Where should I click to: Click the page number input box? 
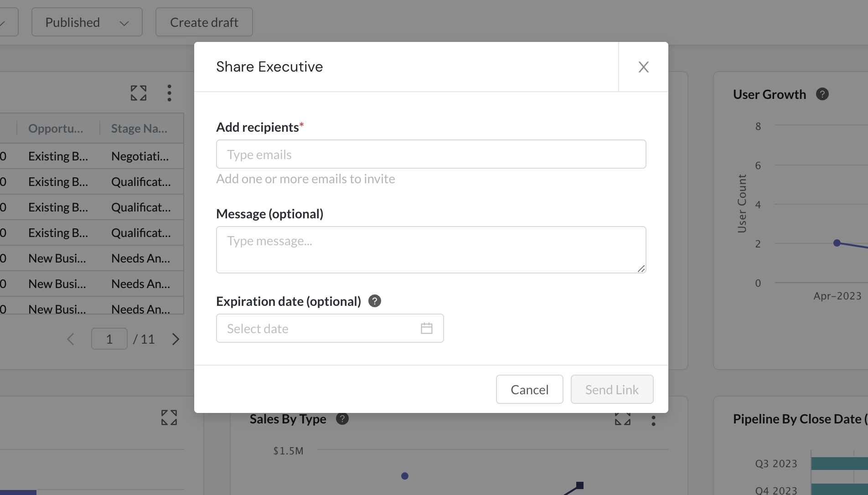(109, 339)
